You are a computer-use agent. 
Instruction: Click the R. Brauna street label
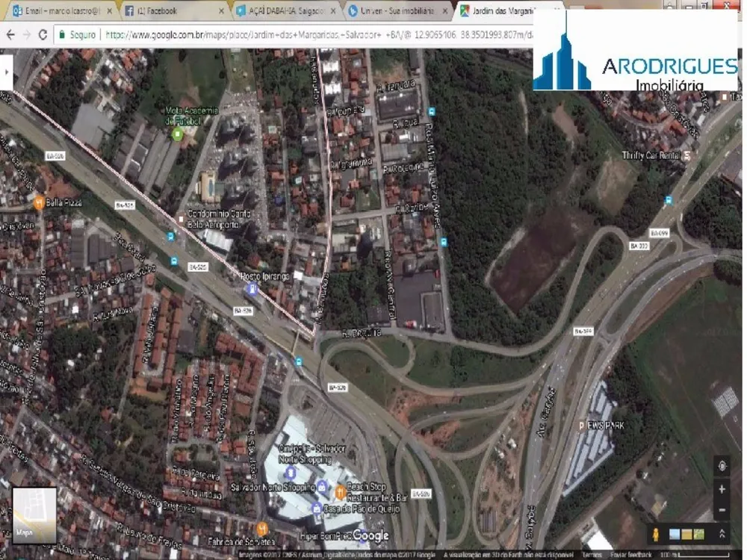click(x=362, y=333)
